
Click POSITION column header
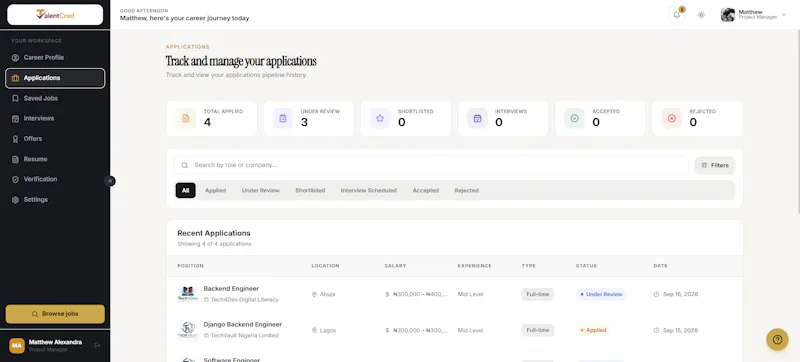[x=190, y=266]
